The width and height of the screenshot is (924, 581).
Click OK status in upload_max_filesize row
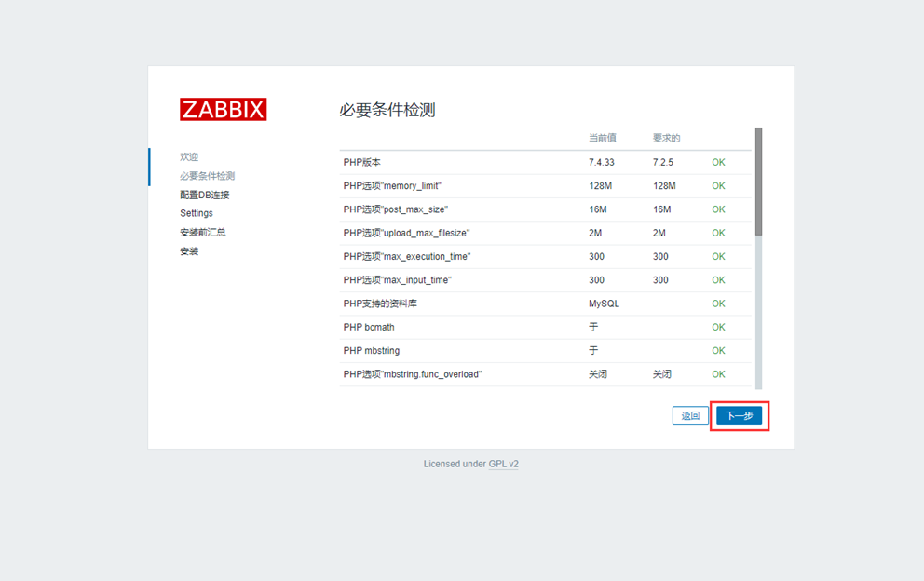(718, 234)
